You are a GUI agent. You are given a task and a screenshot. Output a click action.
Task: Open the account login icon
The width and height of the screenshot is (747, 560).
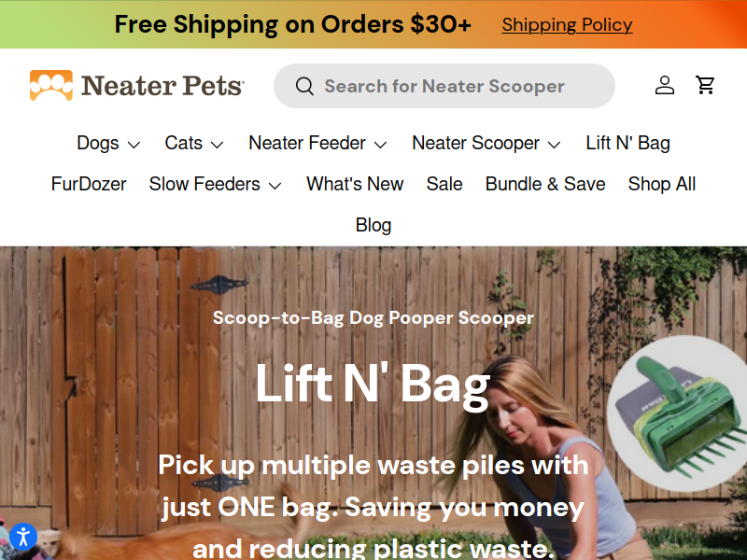coord(665,85)
